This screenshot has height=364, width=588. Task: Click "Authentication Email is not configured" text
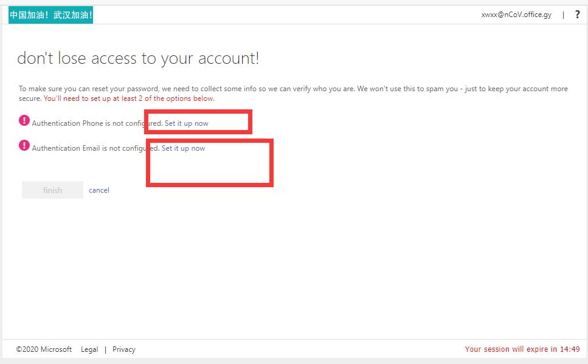click(91, 148)
